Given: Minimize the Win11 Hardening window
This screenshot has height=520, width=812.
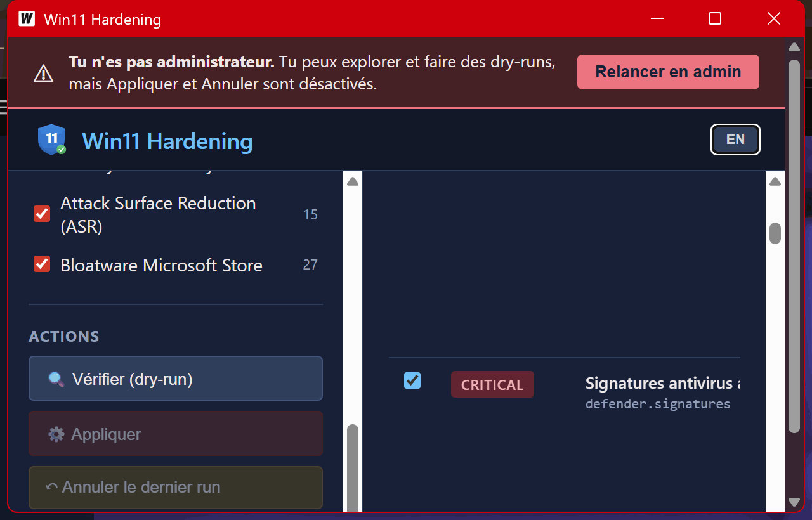Looking at the screenshot, I should click(657, 18).
